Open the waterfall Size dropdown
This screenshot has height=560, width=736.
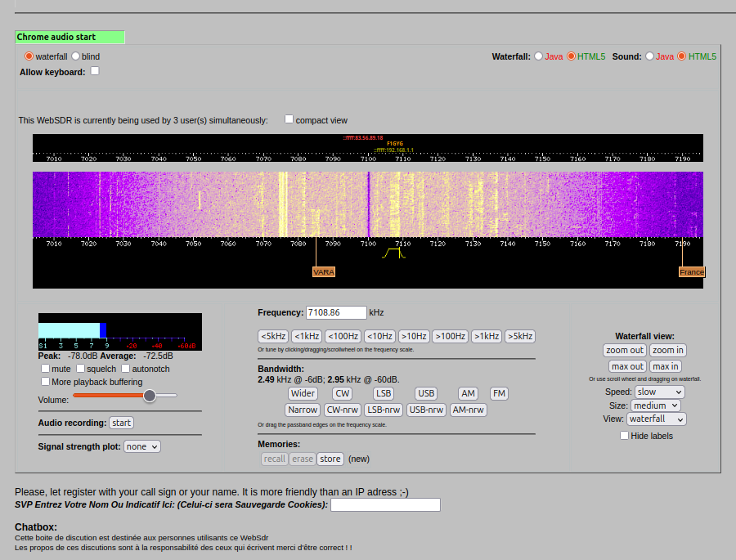(x=656, y=405)
